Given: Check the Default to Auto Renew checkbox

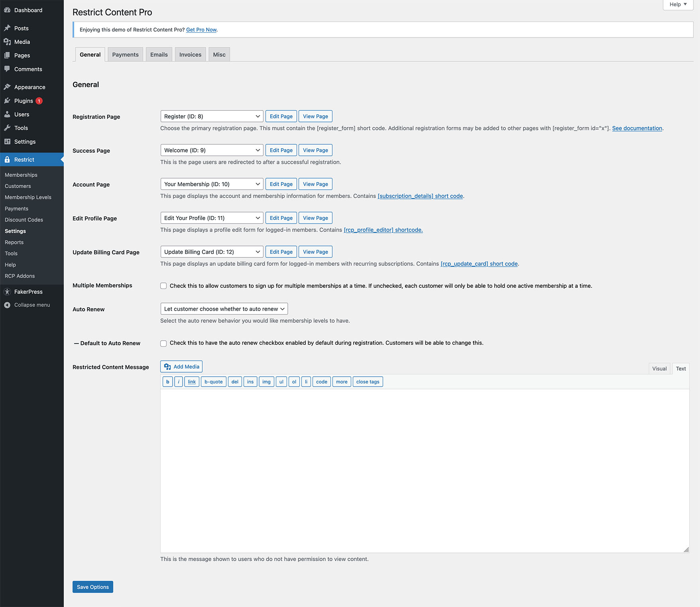Looking at the screenshot, I should coord(163,344).
